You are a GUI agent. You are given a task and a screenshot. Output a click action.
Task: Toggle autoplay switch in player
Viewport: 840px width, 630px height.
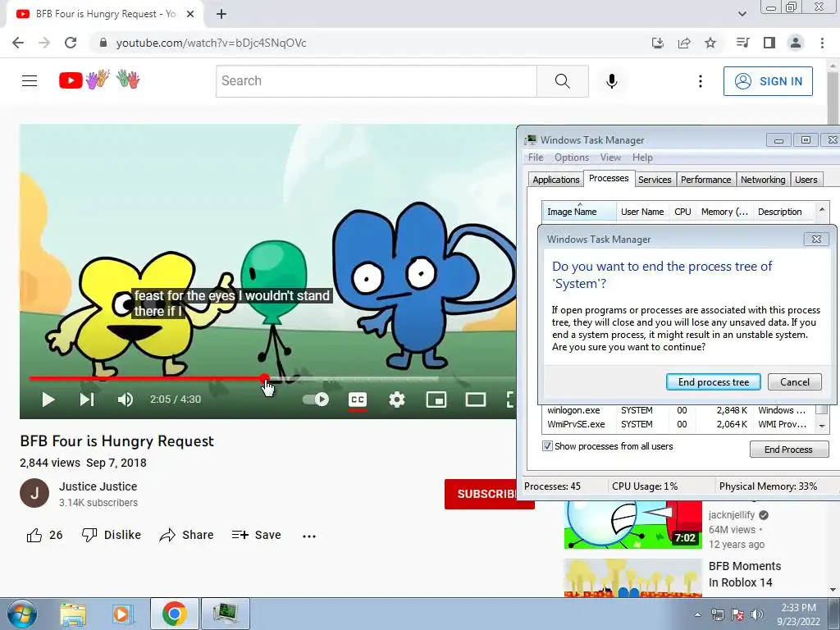tap(316, 399)
